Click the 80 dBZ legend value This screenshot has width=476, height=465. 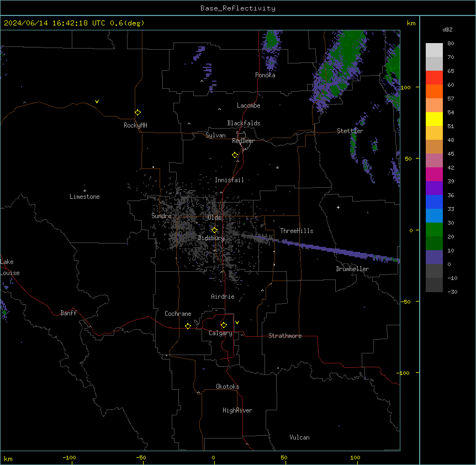click(x=451, y=44)
